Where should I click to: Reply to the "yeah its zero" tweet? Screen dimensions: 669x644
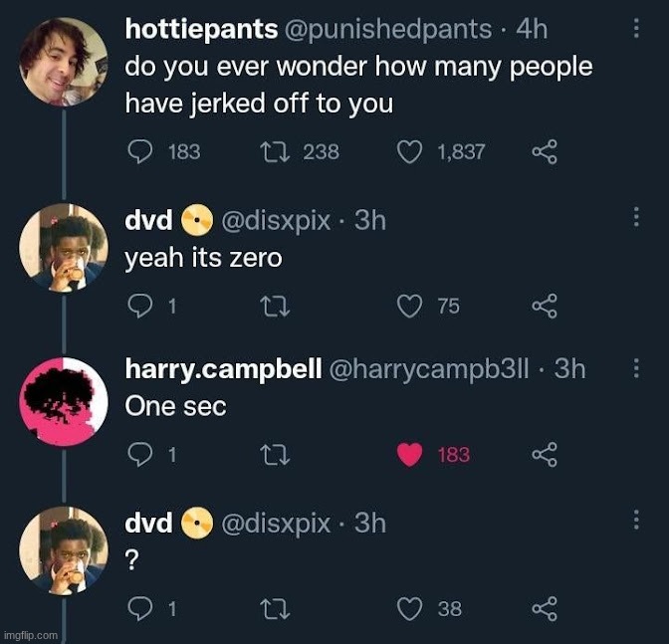(142, 306)
